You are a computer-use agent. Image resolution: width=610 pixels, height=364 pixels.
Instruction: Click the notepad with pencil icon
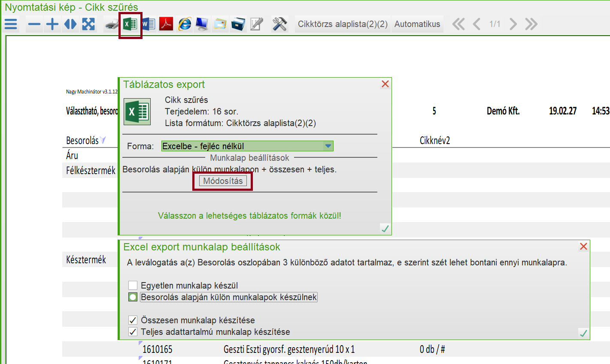[x=256, y=24]
